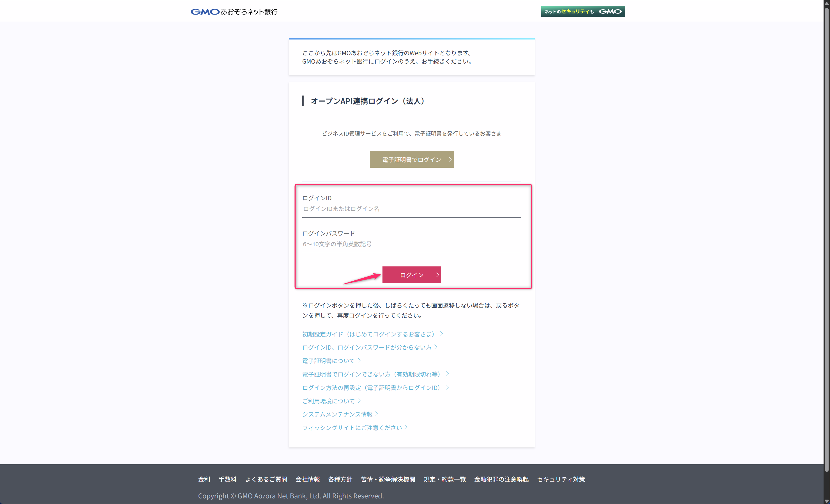Open 各種方針 footer link
Viewport: 830px width, 504px height.
pyautogui.click(x=340, y=479)
